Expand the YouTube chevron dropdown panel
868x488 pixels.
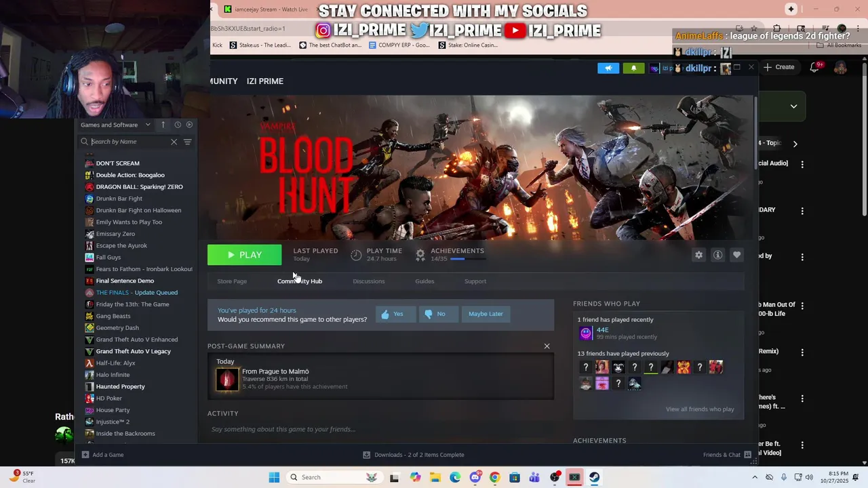click(x=793, y=106)
